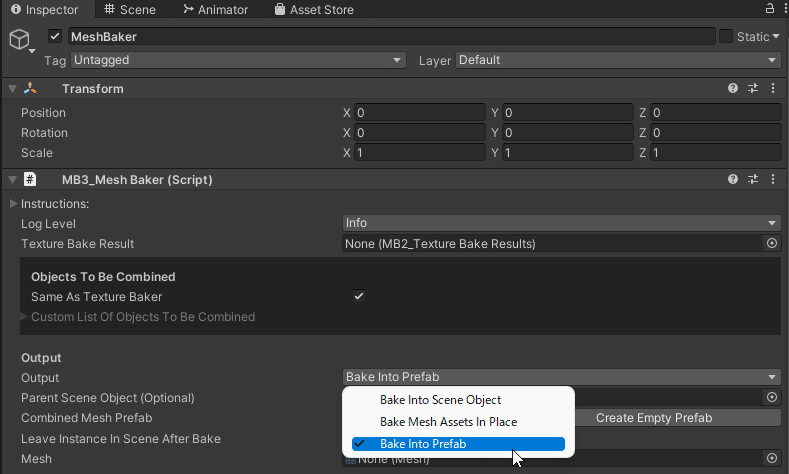Click the Rotation Y field

coord(568,133)
